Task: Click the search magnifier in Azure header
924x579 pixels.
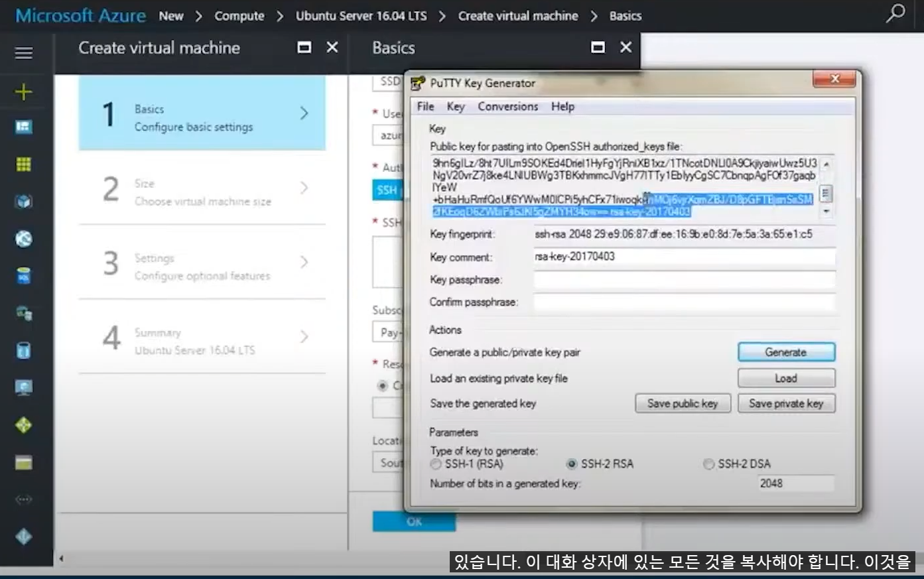Action: [x=895, y=13]
